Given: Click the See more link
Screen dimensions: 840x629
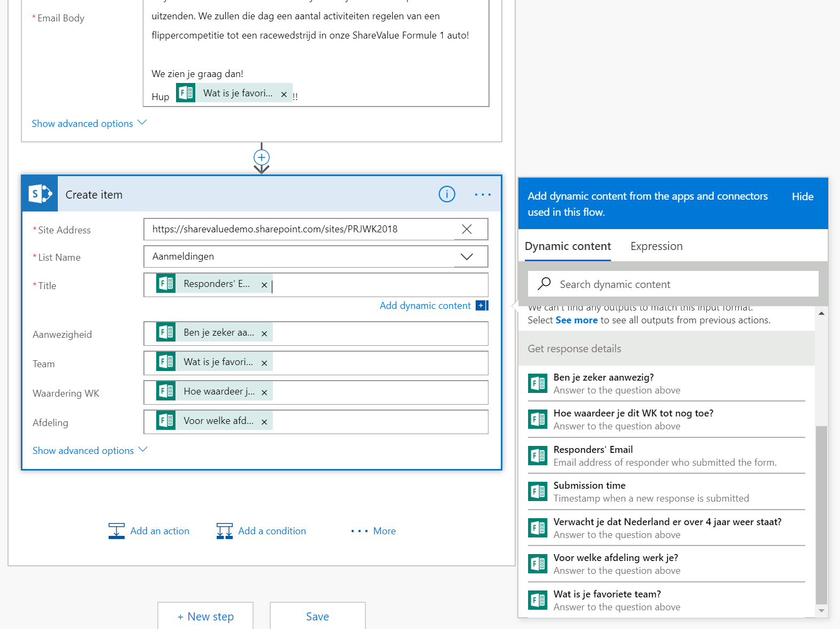Looking at the screenshot, I should click(576, 320).
